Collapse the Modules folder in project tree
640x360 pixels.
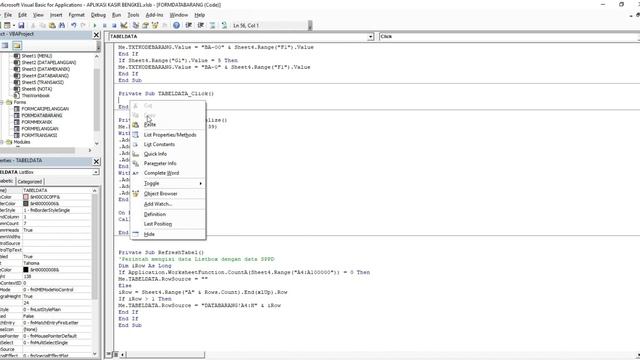point(2,142)
